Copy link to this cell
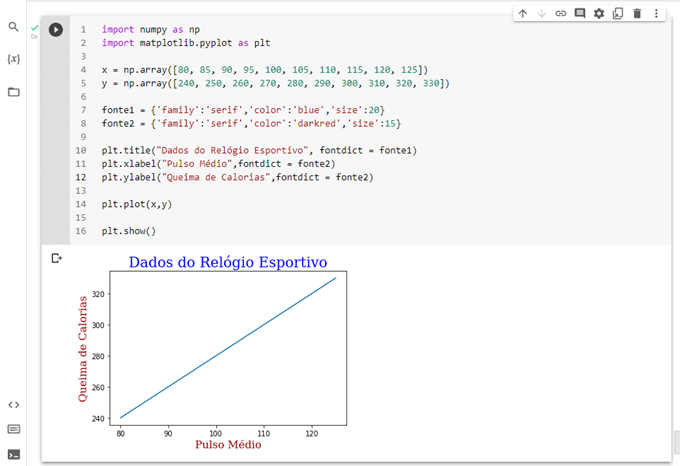This screenshot has height=466, width=680. coord(560,13)
